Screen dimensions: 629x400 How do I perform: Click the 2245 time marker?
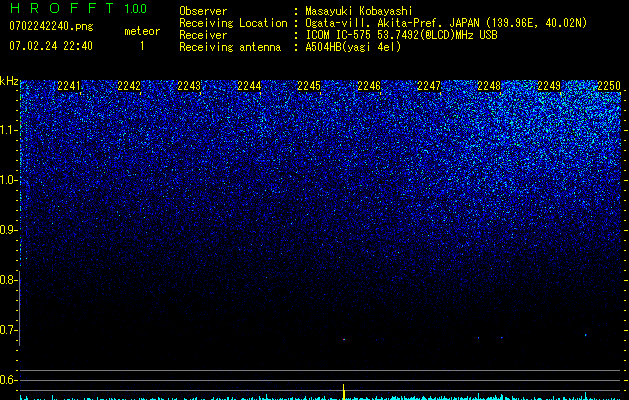309,86
